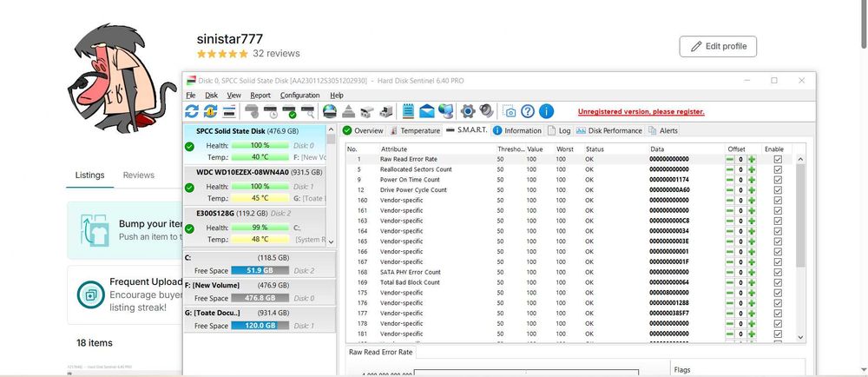Screen dimensions: 868x377
Task: Click the eject triangle toolbar icon
Action: (348, 111)
